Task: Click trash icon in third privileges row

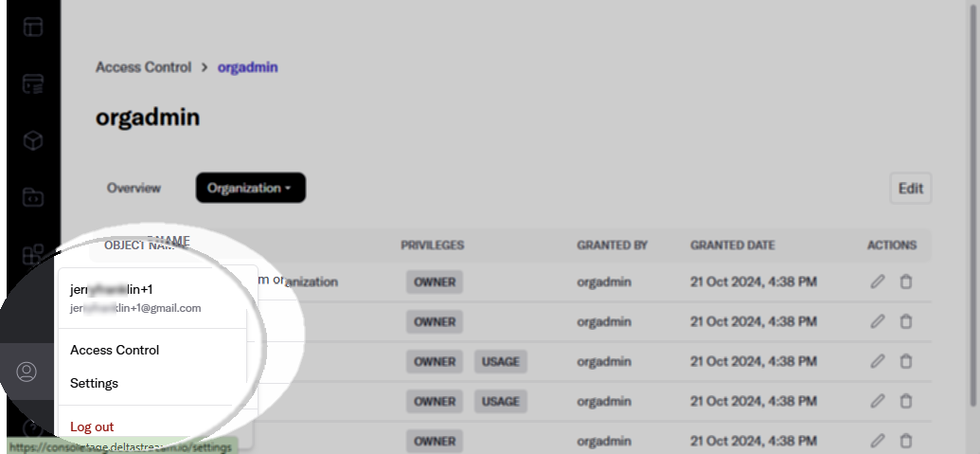Action: click(905, 361)
